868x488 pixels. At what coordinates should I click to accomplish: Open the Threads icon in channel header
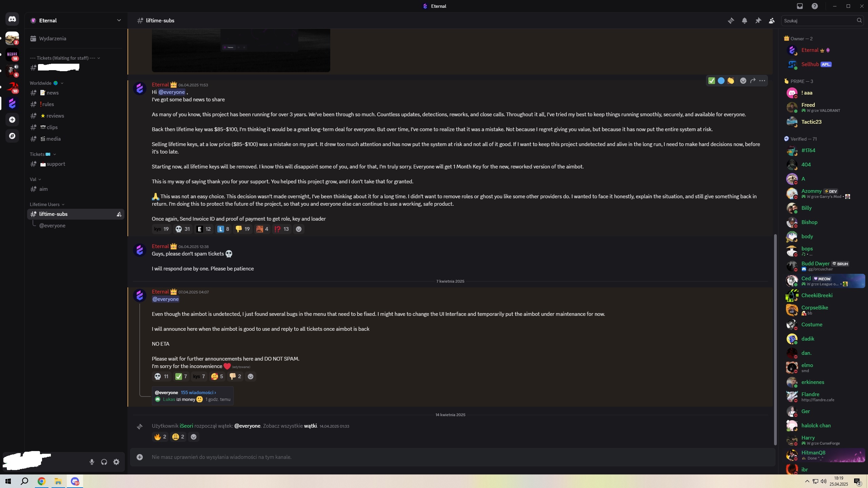click(731, 21)
